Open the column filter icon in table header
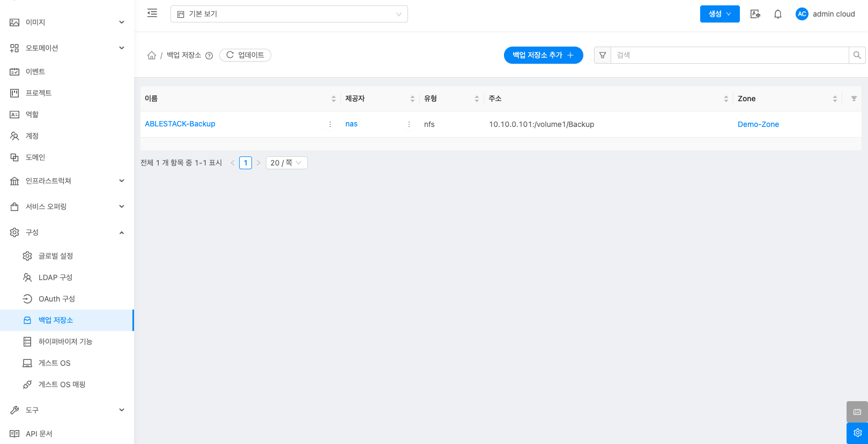This screenshot has width=868, height=444. (x=854, y=99)
